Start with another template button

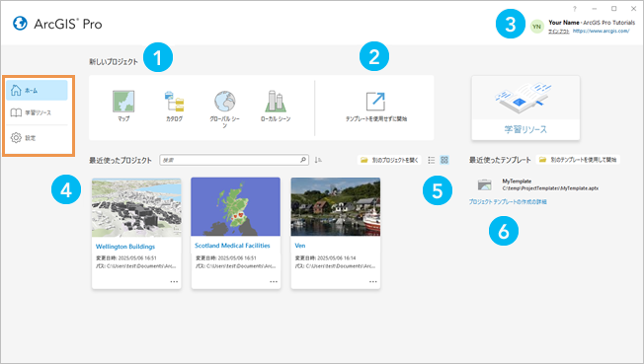pyautogui.click(x=578, y=160)
